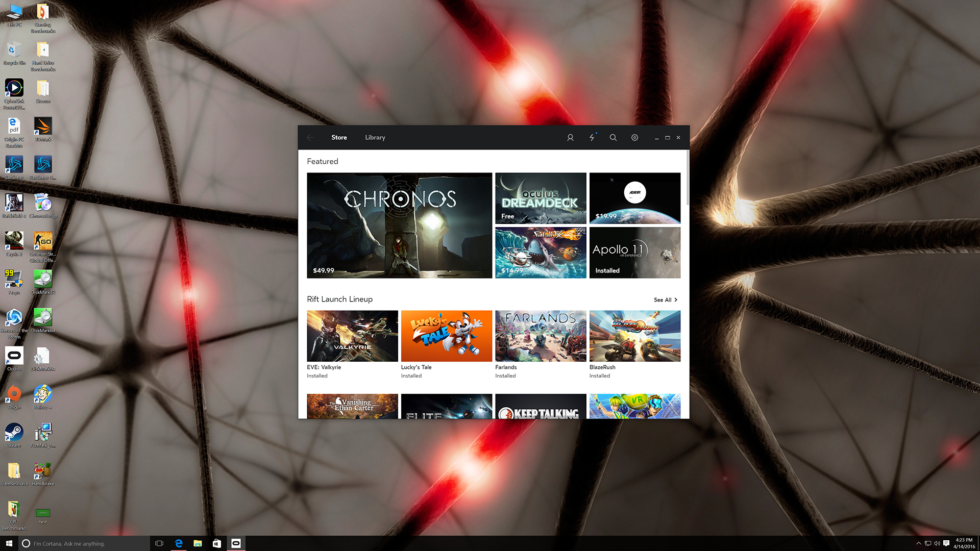The width and height of the screenshot is (980, 551).
Task: Click the taskbar clock and date
Action: [x=964, y=543]
